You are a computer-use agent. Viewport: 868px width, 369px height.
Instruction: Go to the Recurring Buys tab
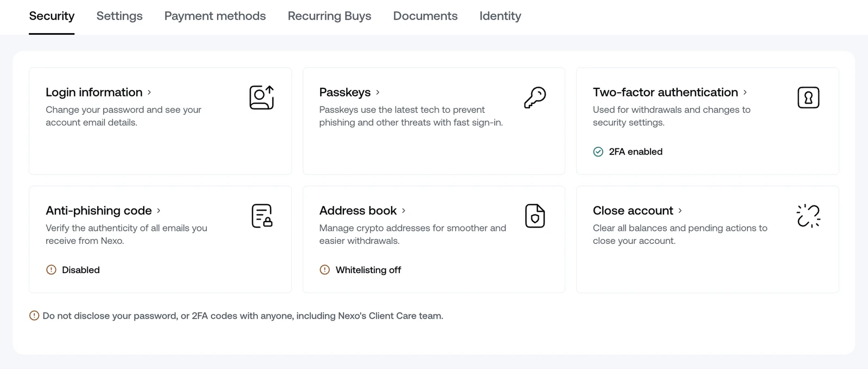point(329,16)
